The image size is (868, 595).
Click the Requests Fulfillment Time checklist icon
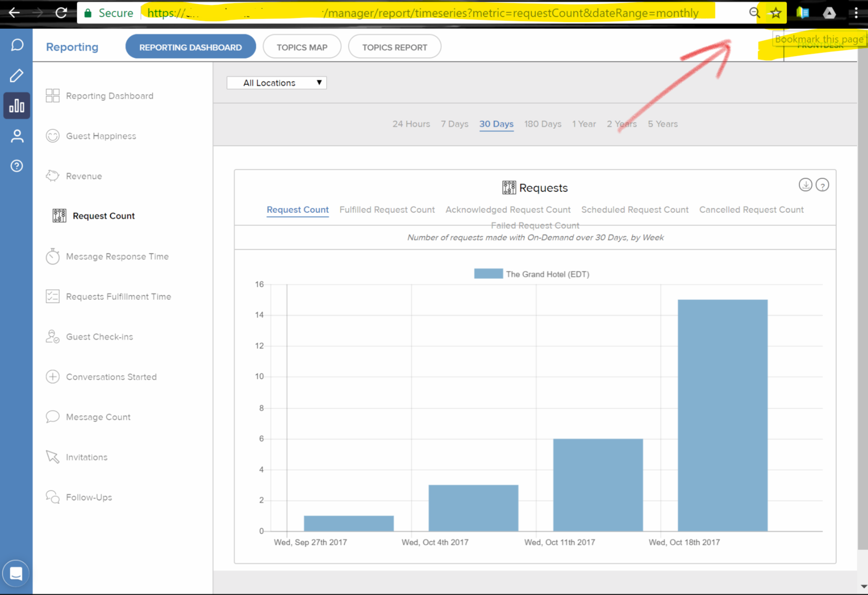[x=53, y=296]
